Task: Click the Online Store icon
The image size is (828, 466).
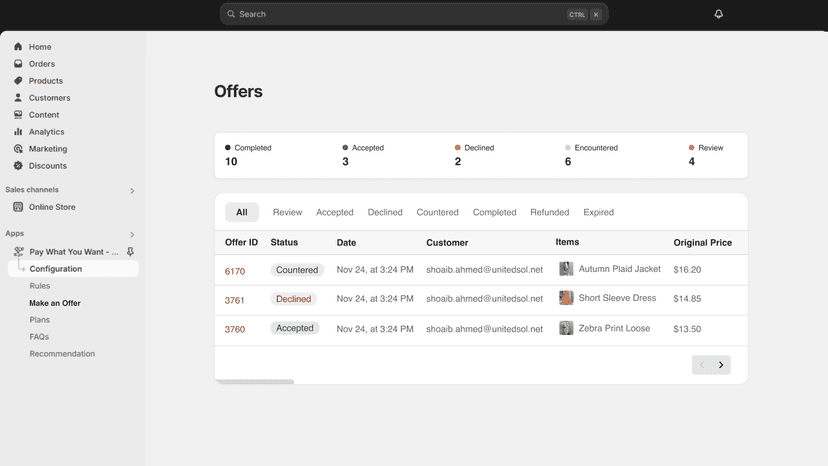Action: pyautogui.click(x=18, y=207)
